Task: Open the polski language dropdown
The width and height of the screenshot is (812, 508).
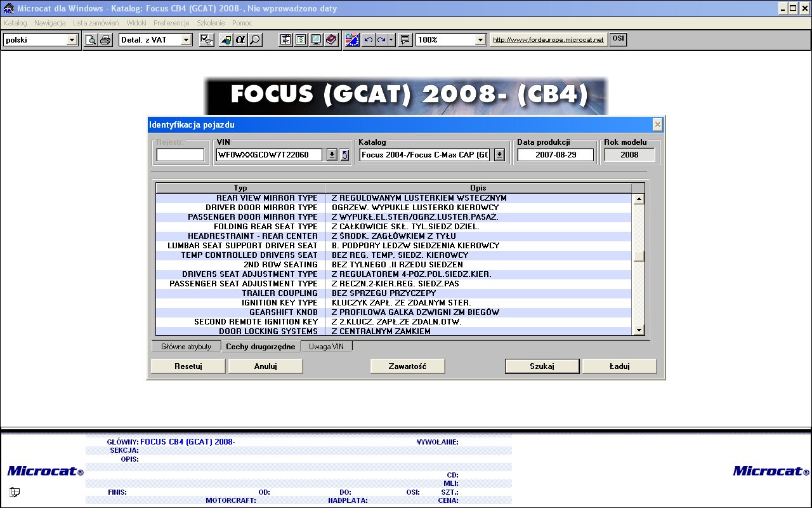Action: 72,40
